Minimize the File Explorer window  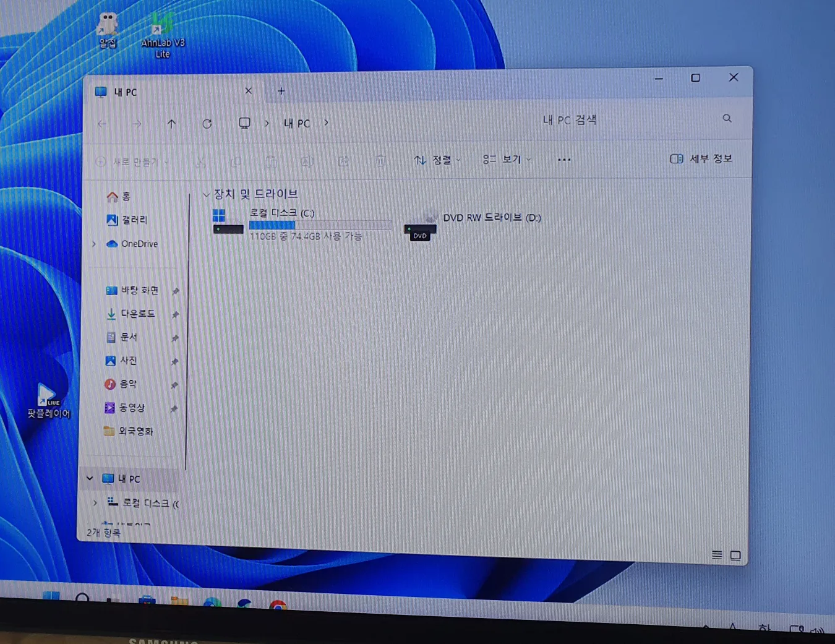click(659, 79)
